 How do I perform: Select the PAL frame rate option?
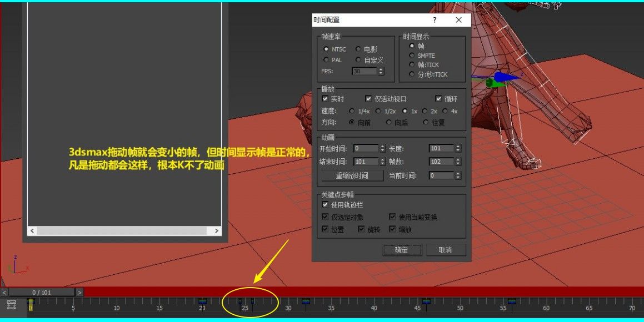[326, 59]
